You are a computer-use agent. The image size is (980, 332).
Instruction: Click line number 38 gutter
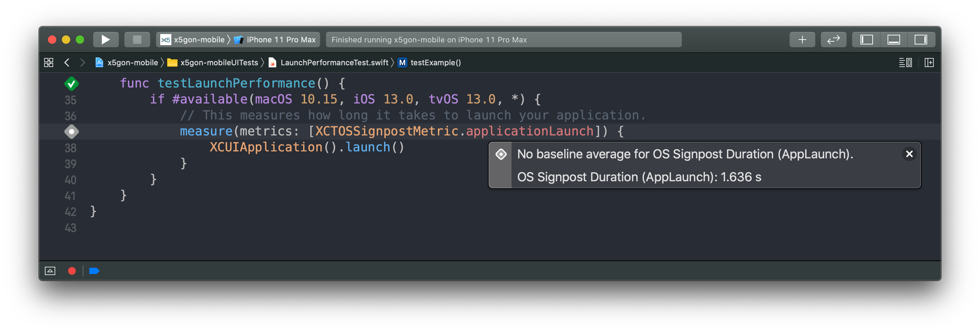(x=71, y=148)
